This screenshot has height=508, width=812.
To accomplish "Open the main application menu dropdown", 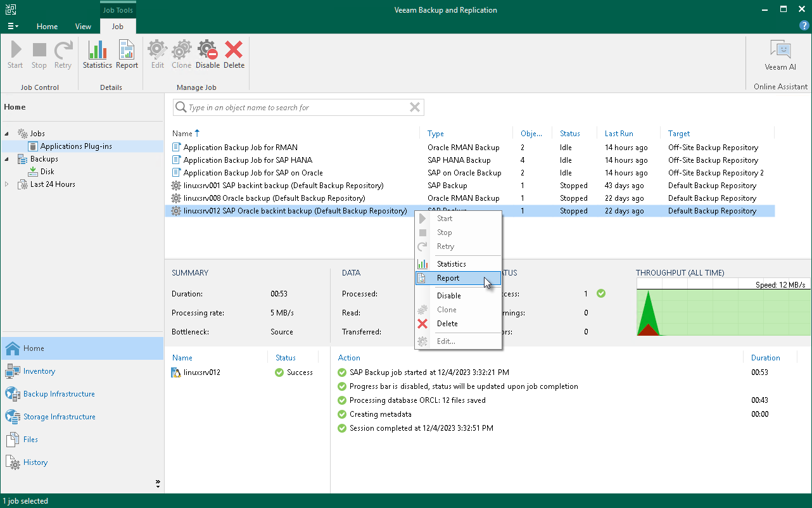I will (13, 27).
